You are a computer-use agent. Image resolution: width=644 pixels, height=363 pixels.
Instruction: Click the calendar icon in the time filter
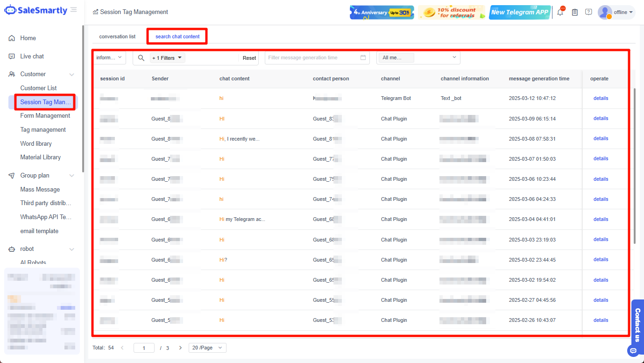point(363,57)
